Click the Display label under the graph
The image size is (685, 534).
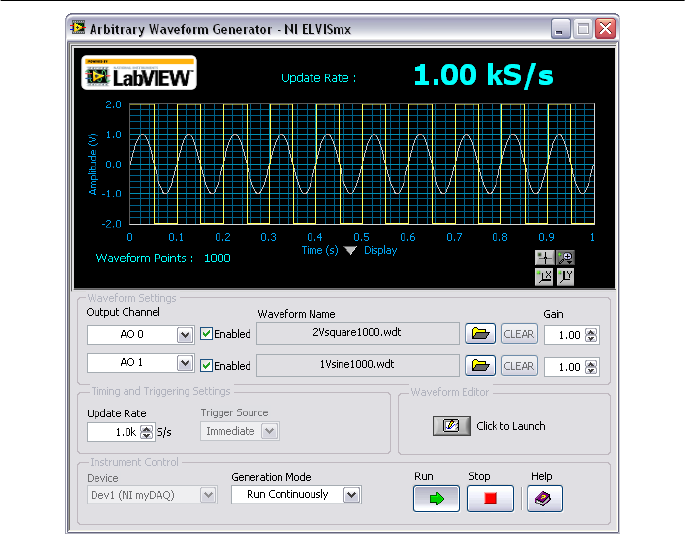click(x=381, y=250)
